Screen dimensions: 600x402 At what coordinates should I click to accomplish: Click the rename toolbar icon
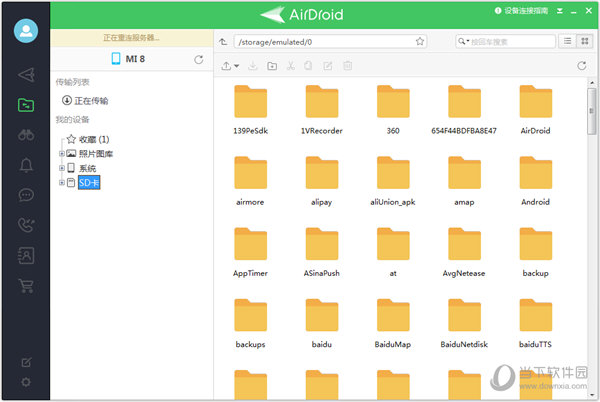pos(328,66)
